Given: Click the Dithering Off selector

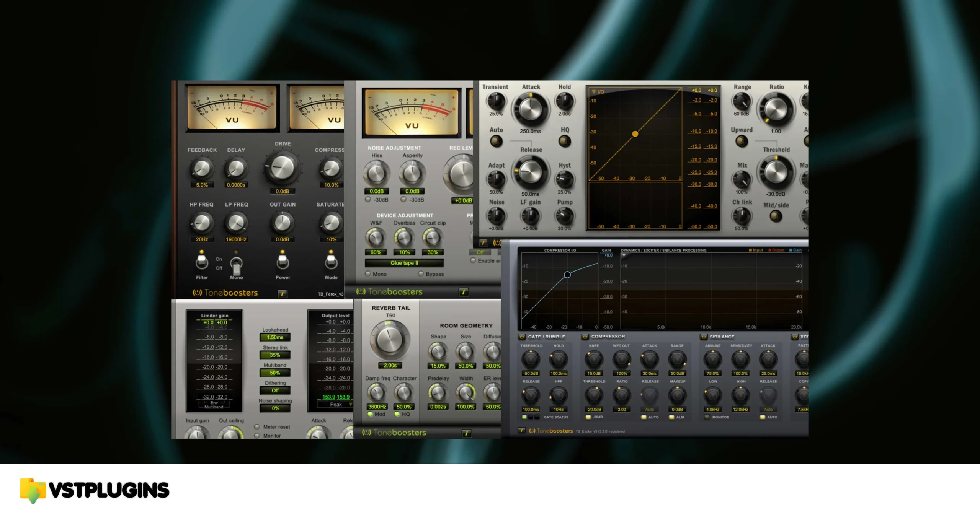Looking at the screenshot, I should click(275, 390).
